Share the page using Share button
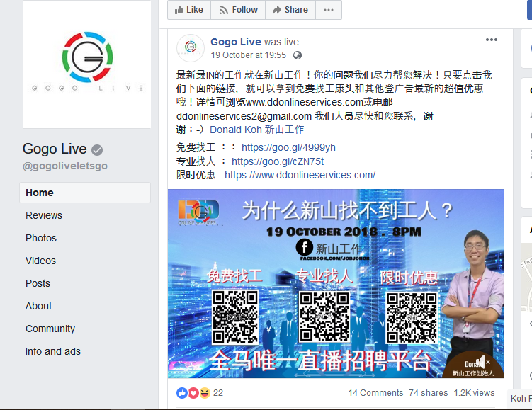 (x=290, y=10)
